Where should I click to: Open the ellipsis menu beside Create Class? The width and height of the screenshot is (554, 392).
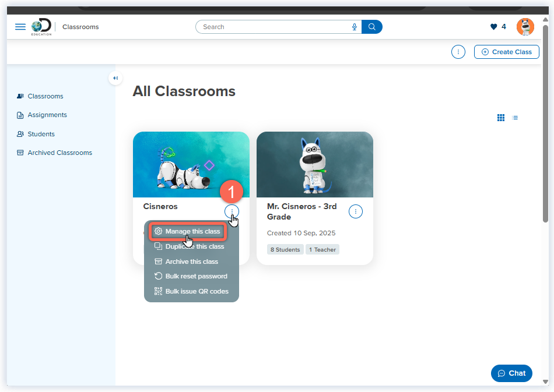[x=458, y=52]
